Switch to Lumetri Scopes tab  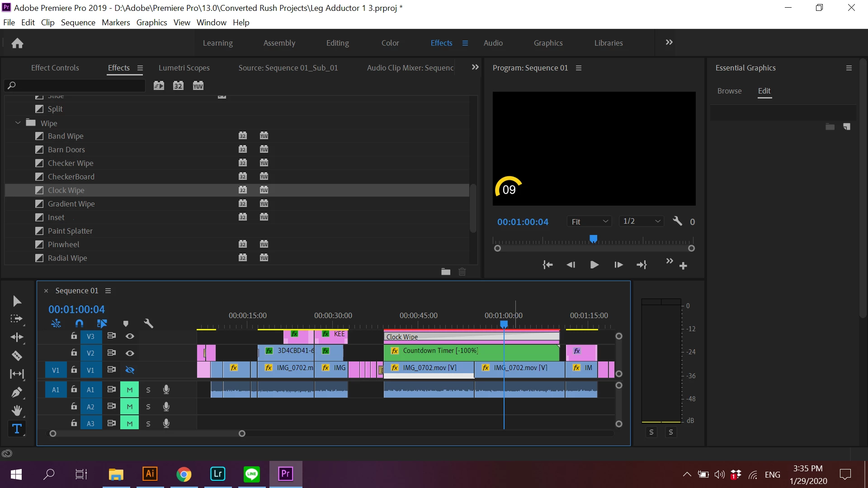click(184, 68)
